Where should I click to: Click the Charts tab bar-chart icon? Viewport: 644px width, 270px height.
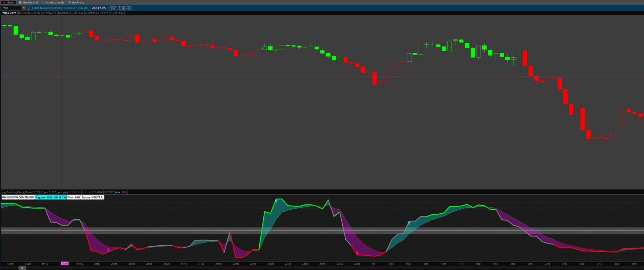(4, 2)
